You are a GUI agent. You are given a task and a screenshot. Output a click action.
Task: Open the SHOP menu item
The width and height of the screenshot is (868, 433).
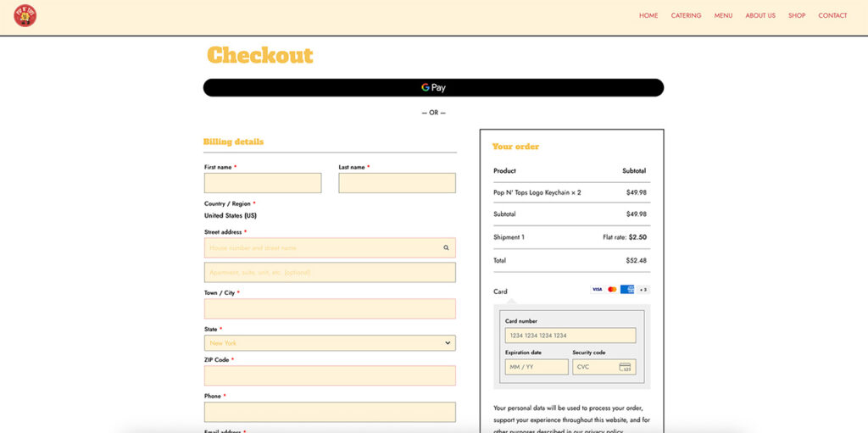(x=797, y=15)
